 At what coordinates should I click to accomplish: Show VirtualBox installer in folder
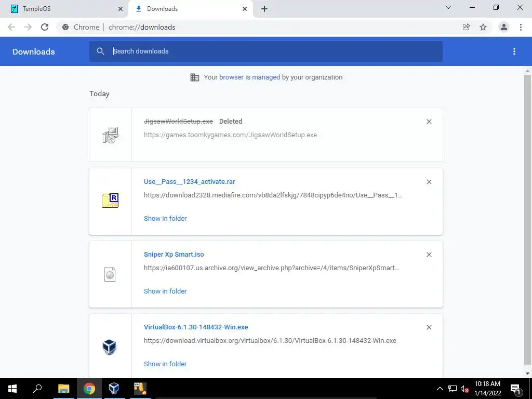pyautogui.click(x=165, y=364)
